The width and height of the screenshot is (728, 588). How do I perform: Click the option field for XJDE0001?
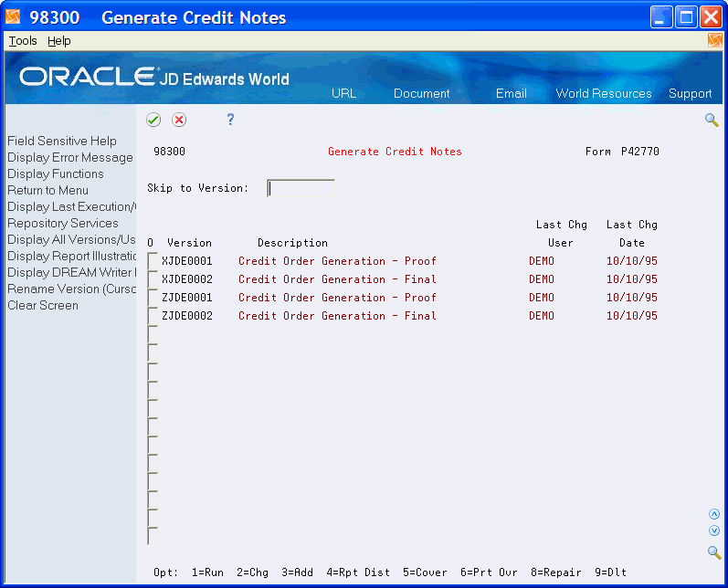tap(153, 261)
